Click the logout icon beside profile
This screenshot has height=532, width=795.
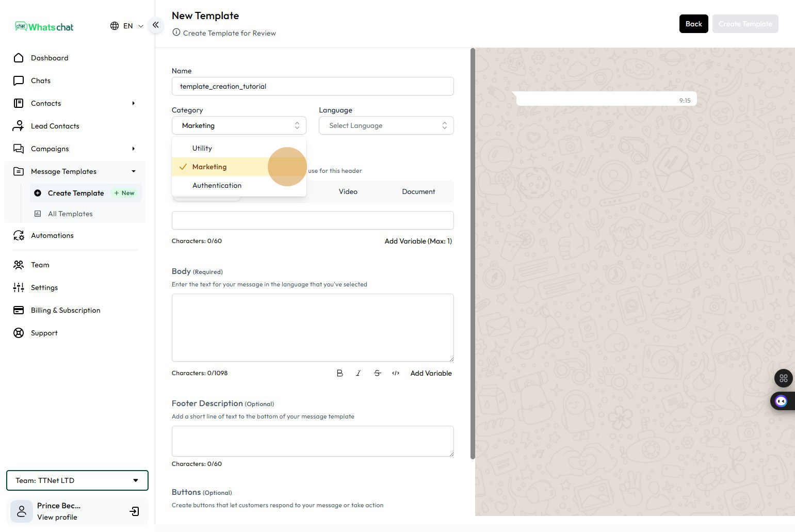(134, 511)
